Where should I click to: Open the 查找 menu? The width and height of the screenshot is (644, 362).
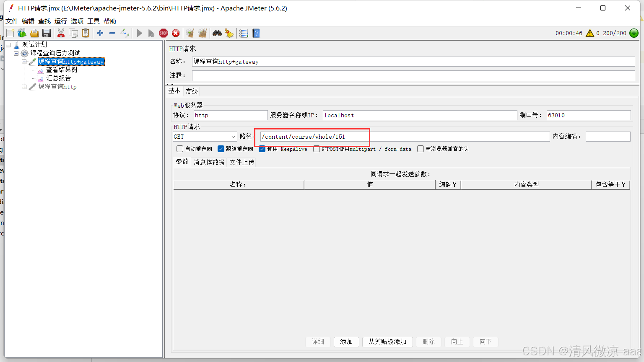click(x=44, y=21)
